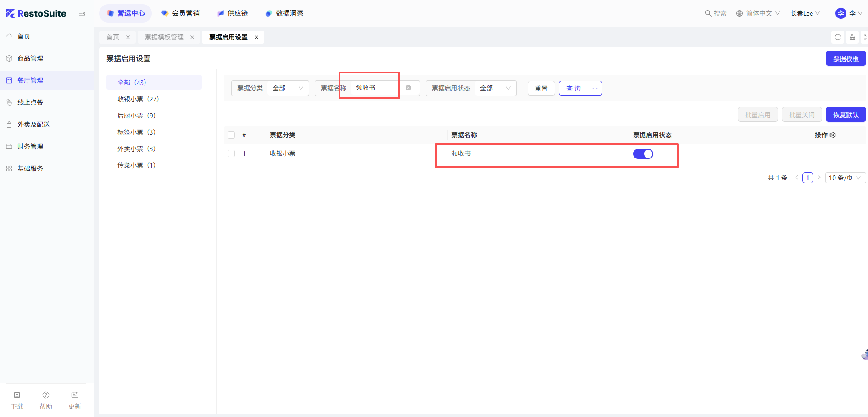Click the refresh page icon
This screenshot has height=417, width=868.
[837, 37]
